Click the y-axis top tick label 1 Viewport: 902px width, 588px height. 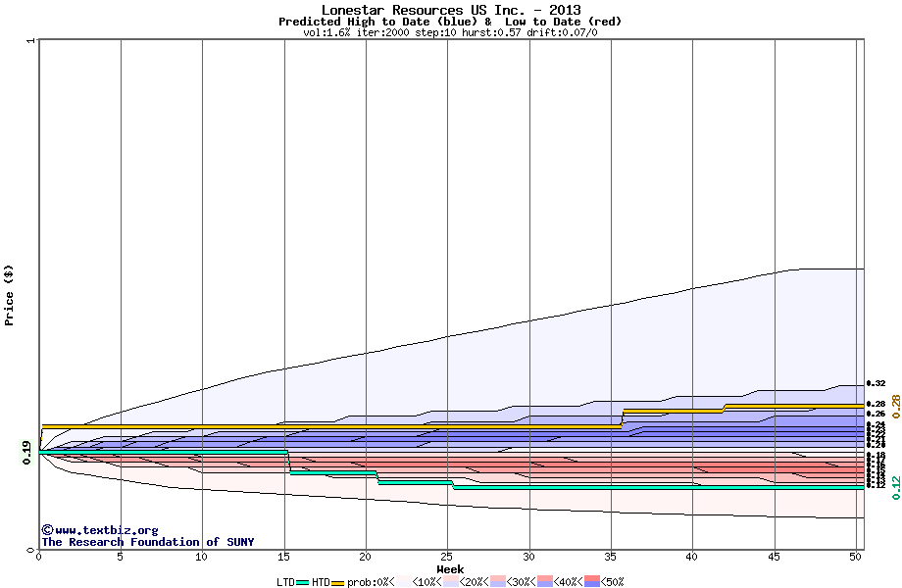tap(30, 41)
